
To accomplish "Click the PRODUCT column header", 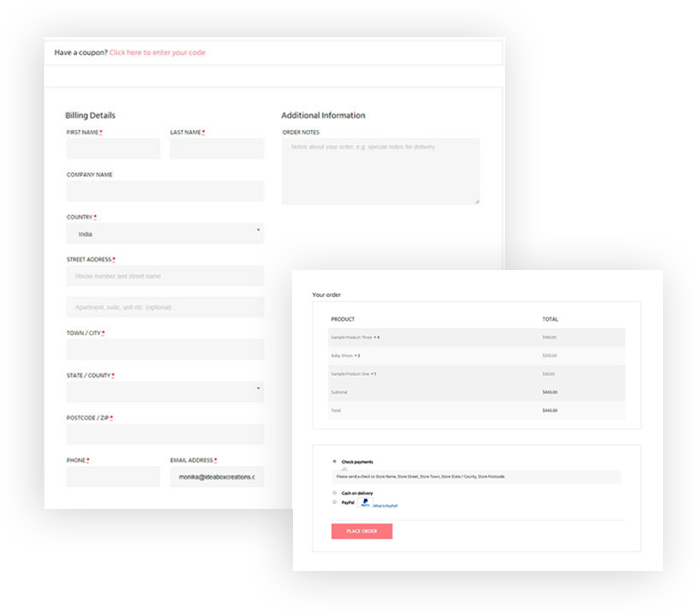I will tap(343, 319).
